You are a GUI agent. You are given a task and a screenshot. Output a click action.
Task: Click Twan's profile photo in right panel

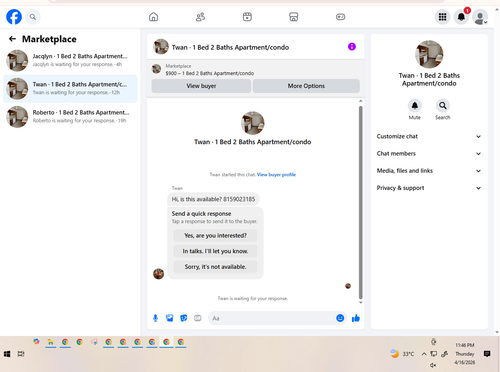pyautogui.click(x=429, y=54)
